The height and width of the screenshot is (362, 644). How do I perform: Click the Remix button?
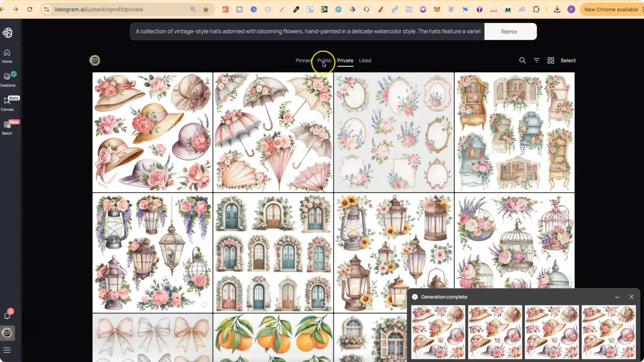pos(508,31)
